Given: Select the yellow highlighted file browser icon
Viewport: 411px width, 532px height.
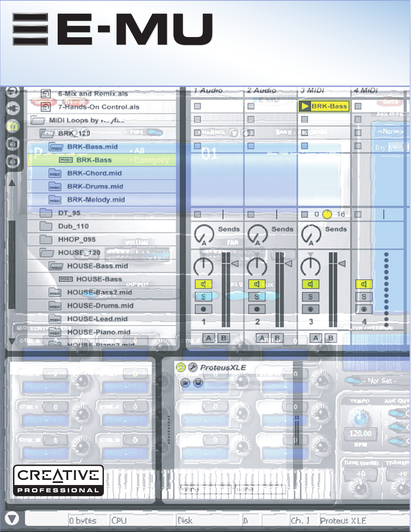Looking at the screenshot, I should click(13, 126).
